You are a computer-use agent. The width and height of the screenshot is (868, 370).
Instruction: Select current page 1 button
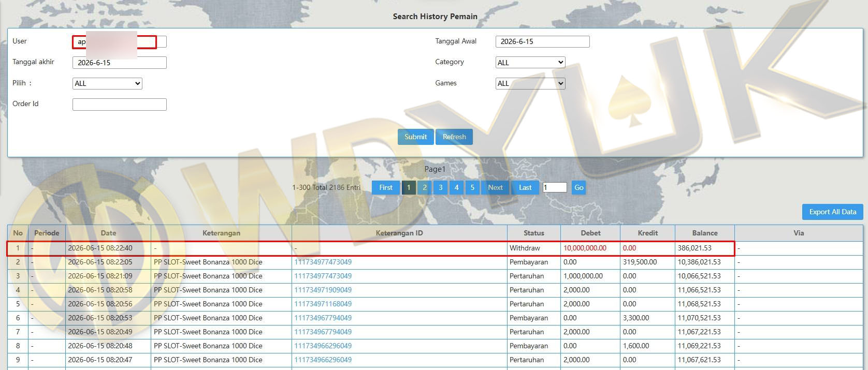[409, 187]
